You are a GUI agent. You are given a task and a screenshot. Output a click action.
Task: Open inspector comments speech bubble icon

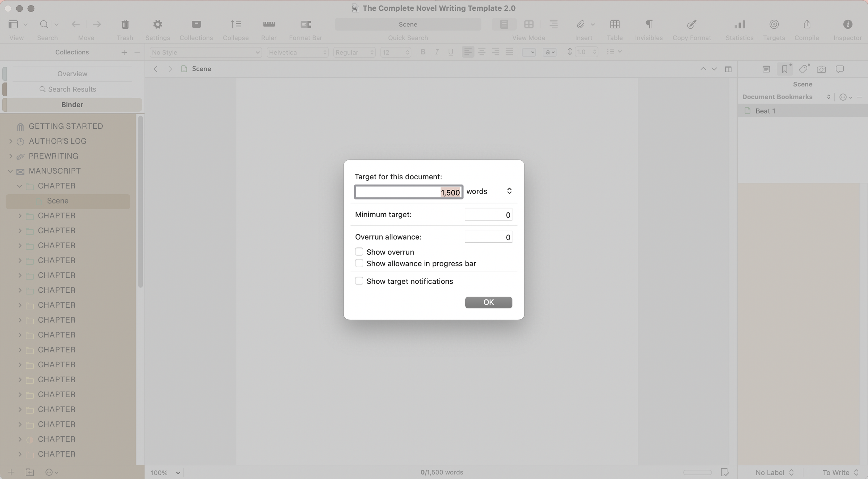coord(840,69)
